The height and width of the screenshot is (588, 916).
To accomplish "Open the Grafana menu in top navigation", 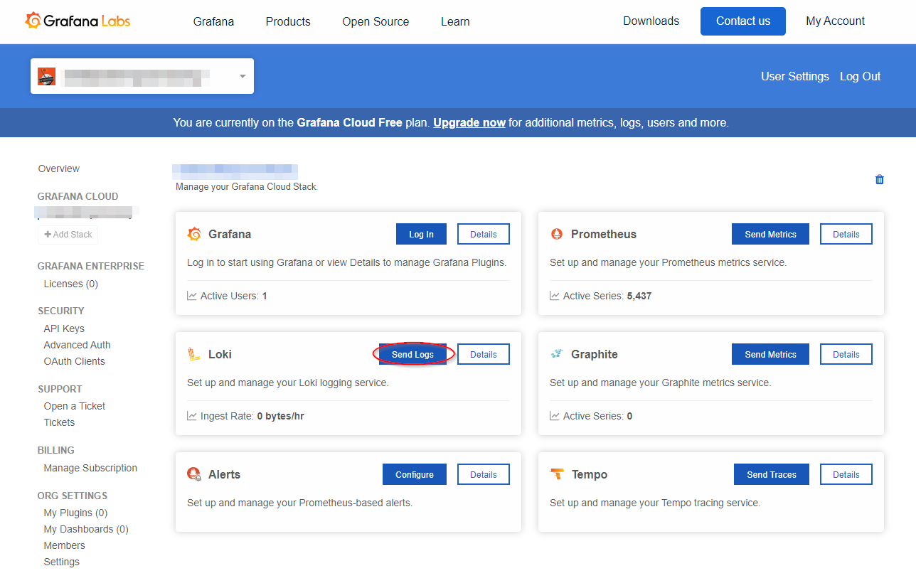I will [213, 21].
